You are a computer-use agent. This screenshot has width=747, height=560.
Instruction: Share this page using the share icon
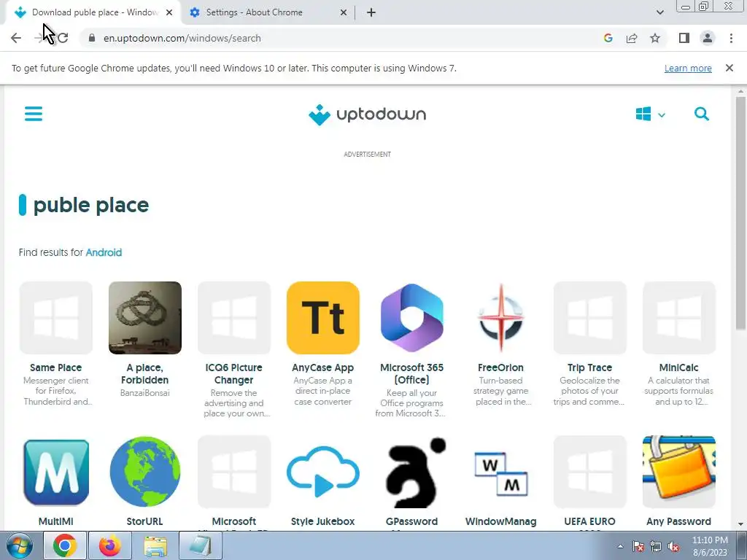pyautogui.click(x=632, y=38)
